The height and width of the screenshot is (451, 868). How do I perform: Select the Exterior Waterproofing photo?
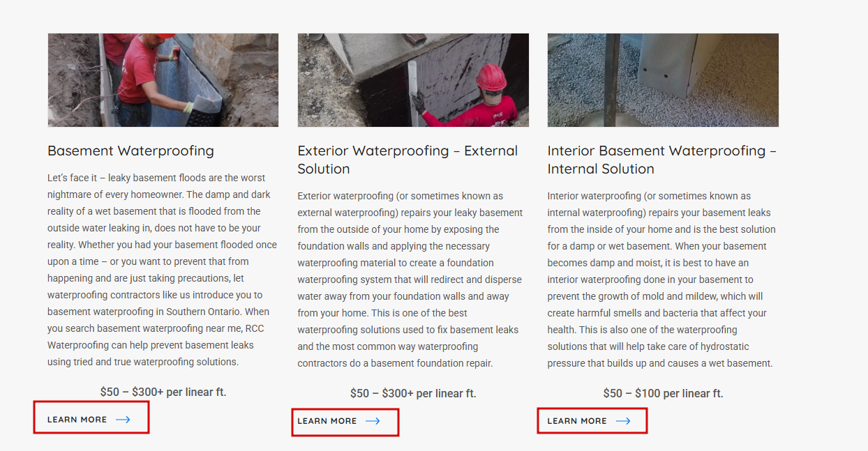(x=412, y=80)
